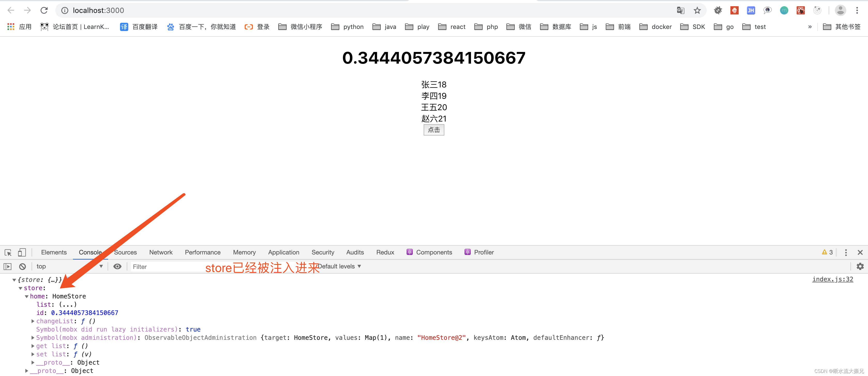Viewport: 868px width, 376px height.
Task: Click the 点击 button on page
Action: click(434, 130)
